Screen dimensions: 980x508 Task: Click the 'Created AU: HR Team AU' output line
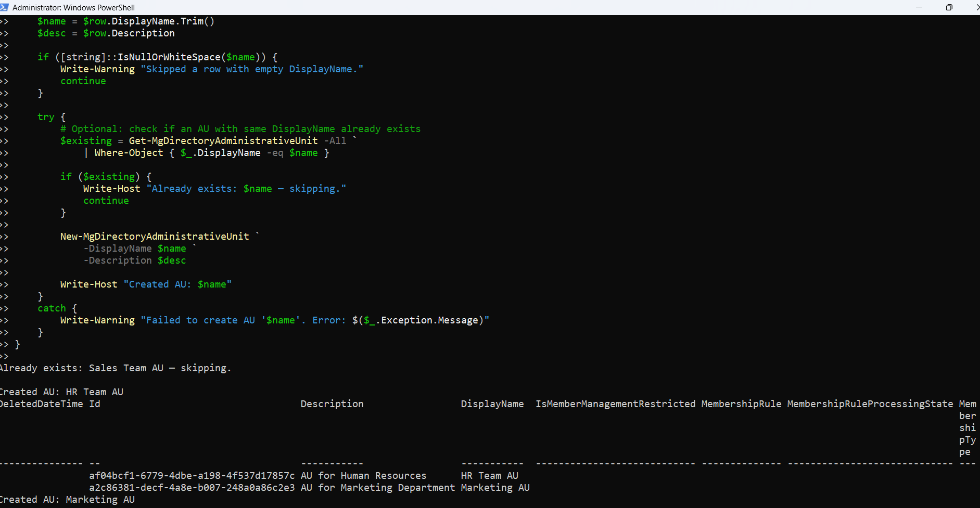[61, 392]
